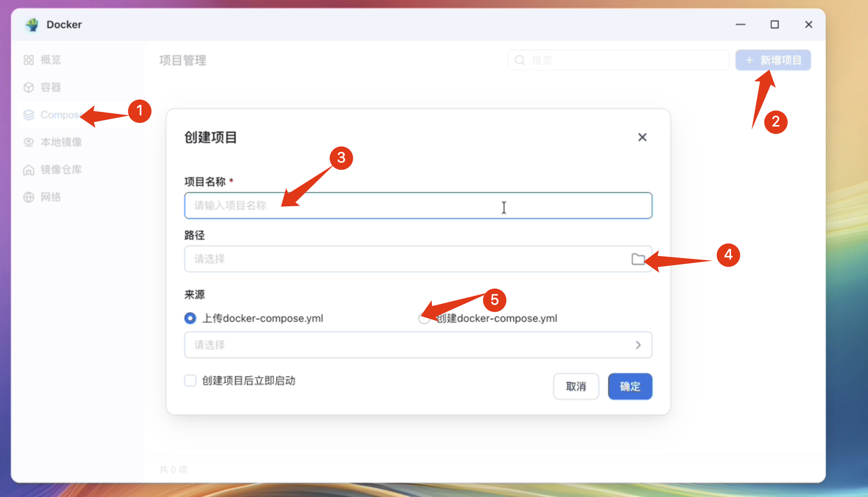Select 创建docker-compose.yml radio option

[x=424, y=319]
